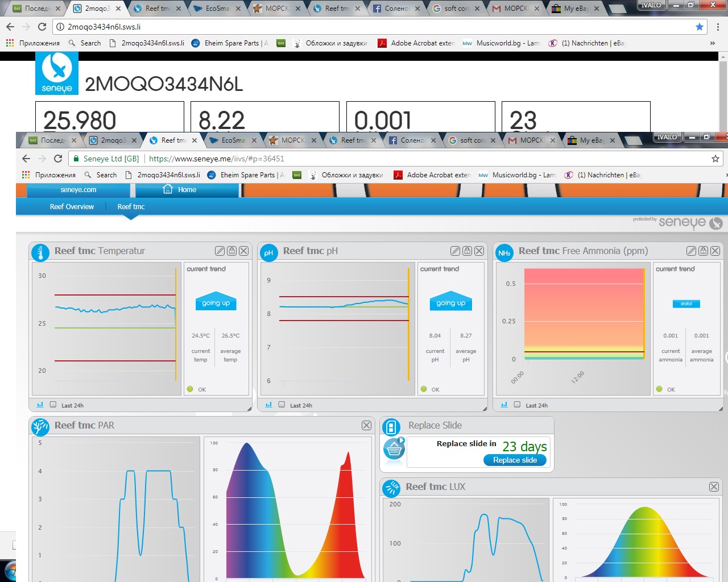Screen dimensions: 728x582
Task: Toggle the table checkbox in Temperatur footer
Action: pyautogui.click(x=53, y=405)
